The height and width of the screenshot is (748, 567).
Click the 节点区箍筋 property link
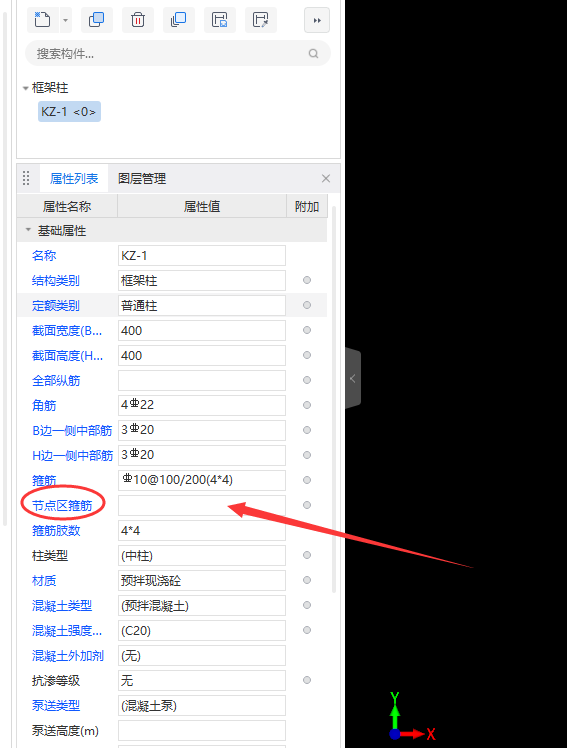(62, 505)
